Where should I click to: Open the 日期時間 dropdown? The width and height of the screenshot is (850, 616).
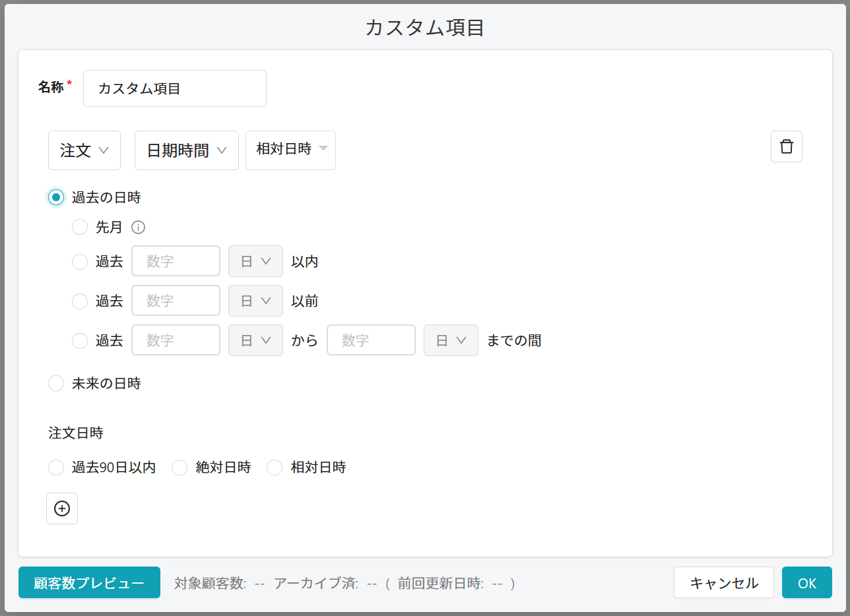click(186, 150)
